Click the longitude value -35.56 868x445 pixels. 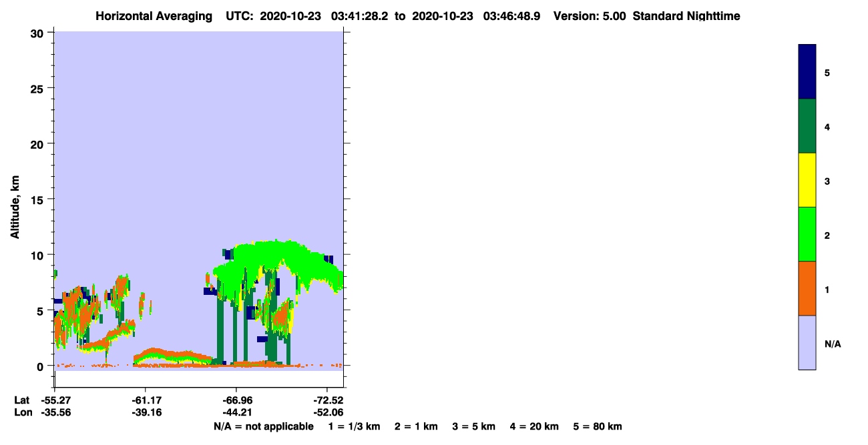[x=55, y=412]
